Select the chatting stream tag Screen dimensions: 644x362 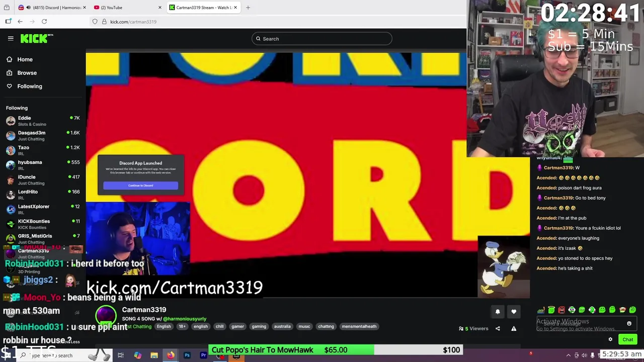coord(326,326)
